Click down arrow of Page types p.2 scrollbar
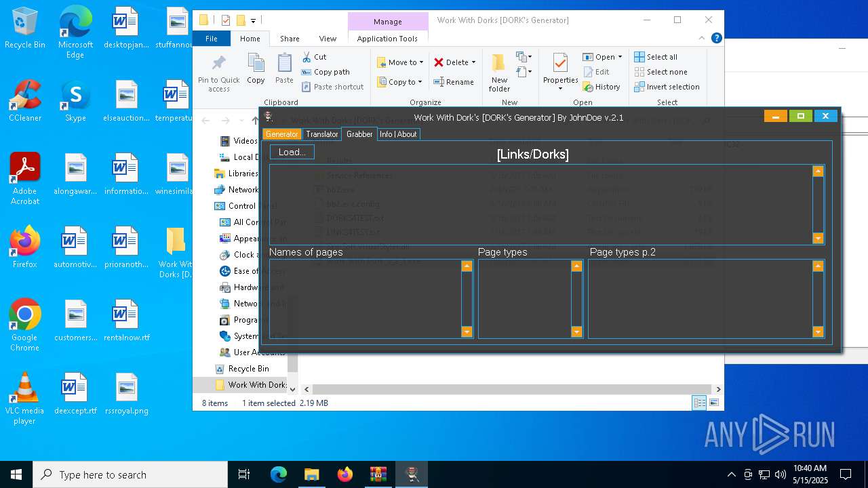 click(818, 331)
